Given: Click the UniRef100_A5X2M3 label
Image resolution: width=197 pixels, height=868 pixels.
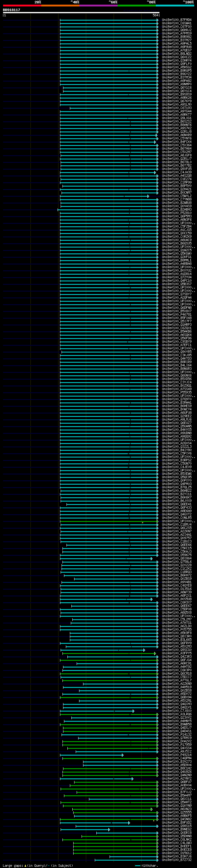Looking at the screenshot, I should tap(176, 646).
